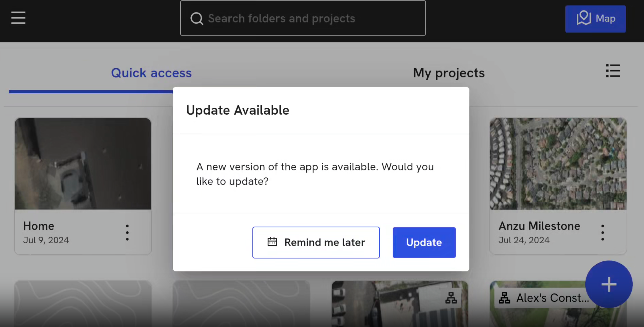Click the blue plus add button
This screenshot has width=644, height=327.
click(609, 284)
